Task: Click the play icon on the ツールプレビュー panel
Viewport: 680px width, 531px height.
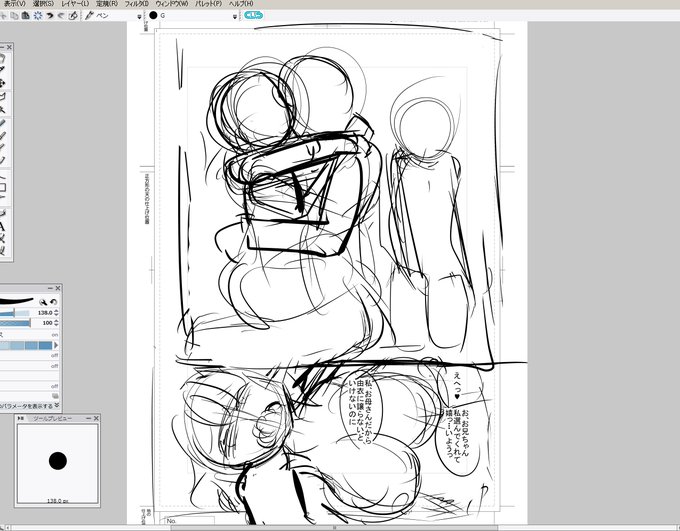Action: coord(20,419)
